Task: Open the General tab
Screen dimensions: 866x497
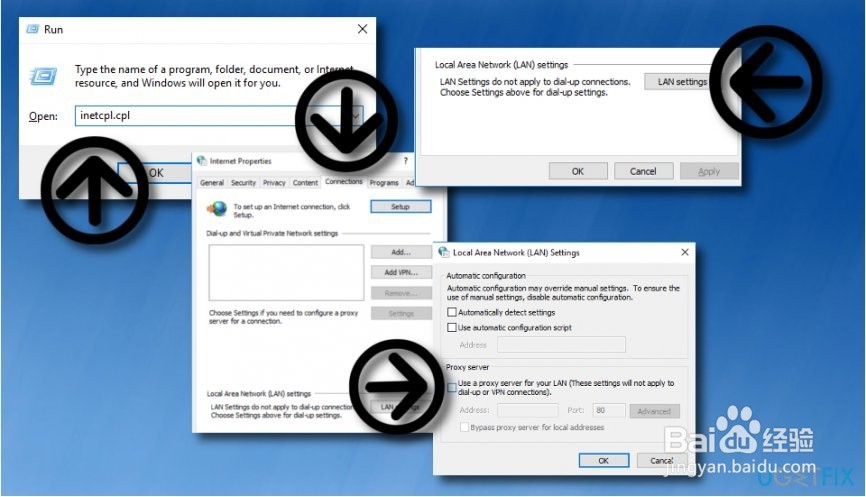Action: coord(212,183)
